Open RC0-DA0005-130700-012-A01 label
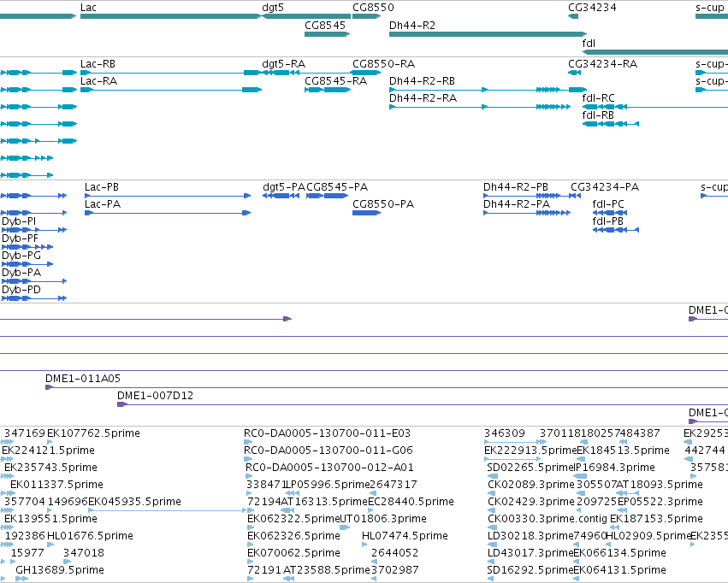Image resolution: width=728 pixels, height=583 pixels. (329, 468)
